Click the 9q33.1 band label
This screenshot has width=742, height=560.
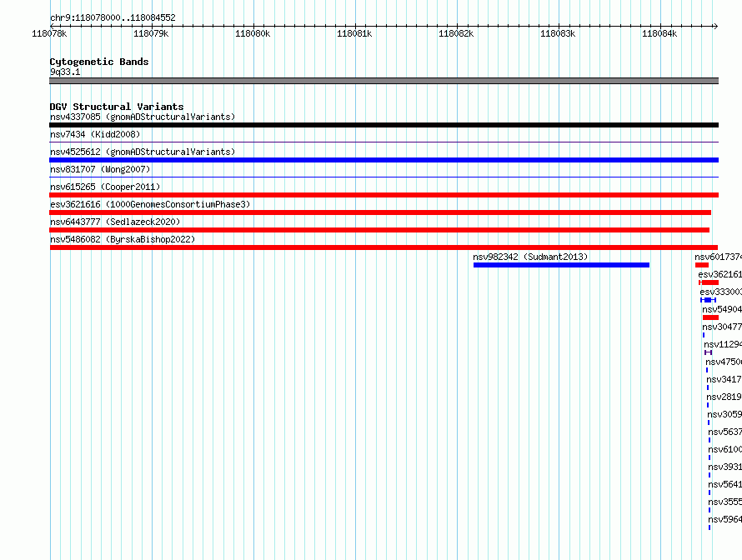tap(65, 72)
